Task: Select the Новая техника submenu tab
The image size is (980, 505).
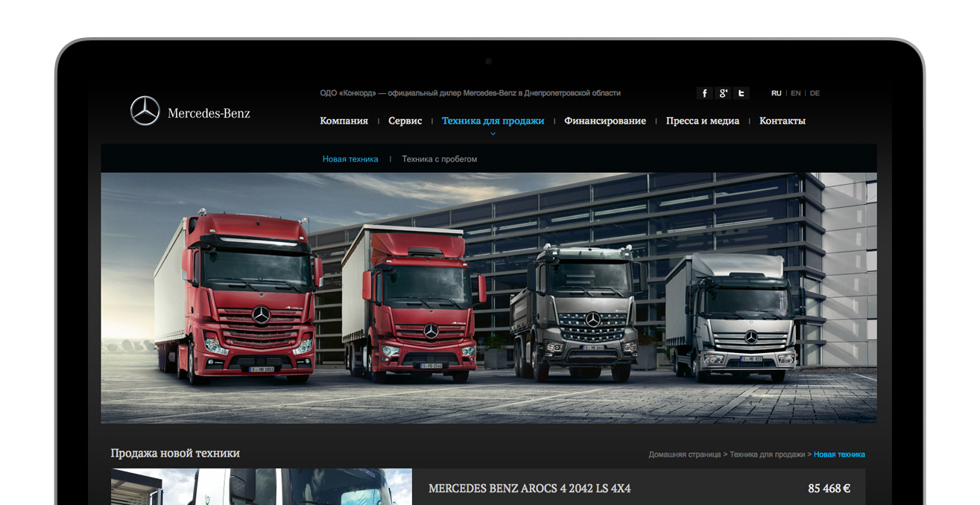Action: click(x=350, y=159)
